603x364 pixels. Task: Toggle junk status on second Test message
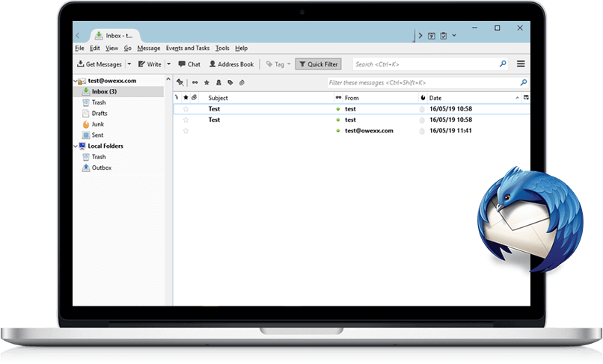pos(422,120)
